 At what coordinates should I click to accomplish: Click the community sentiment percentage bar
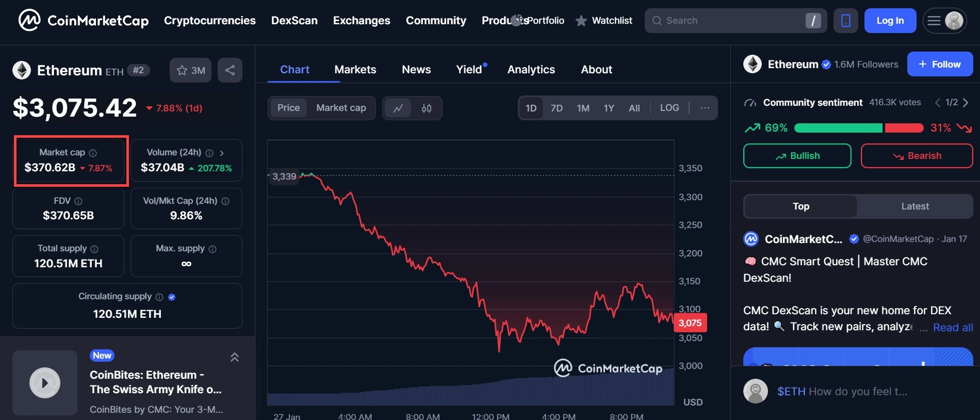858,128
